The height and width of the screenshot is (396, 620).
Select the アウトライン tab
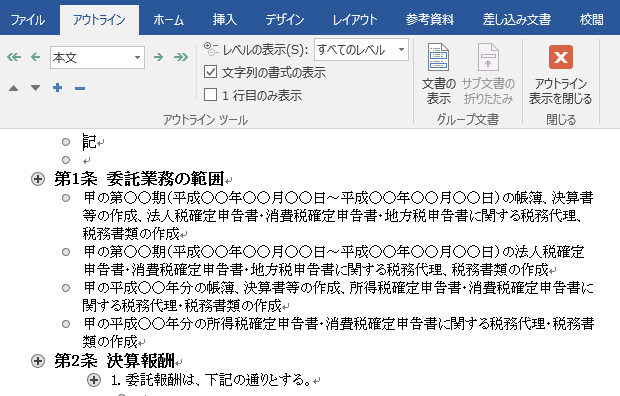click(99, 20)
